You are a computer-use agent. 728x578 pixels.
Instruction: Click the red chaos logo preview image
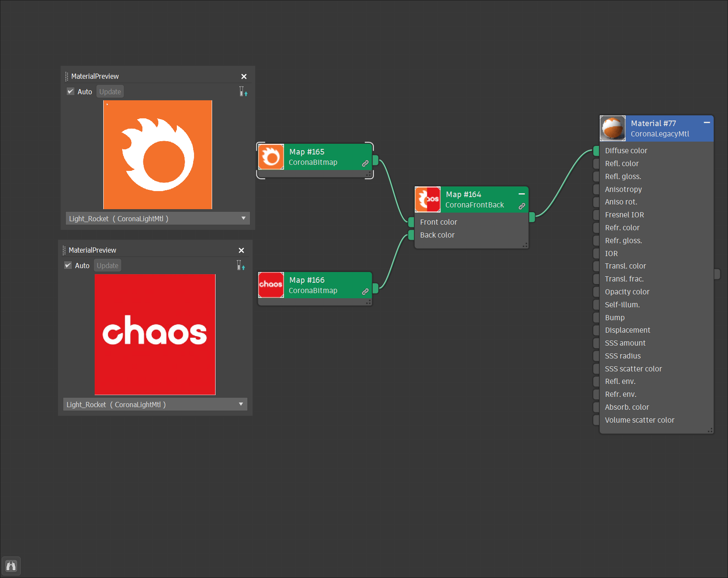(155, 334)
